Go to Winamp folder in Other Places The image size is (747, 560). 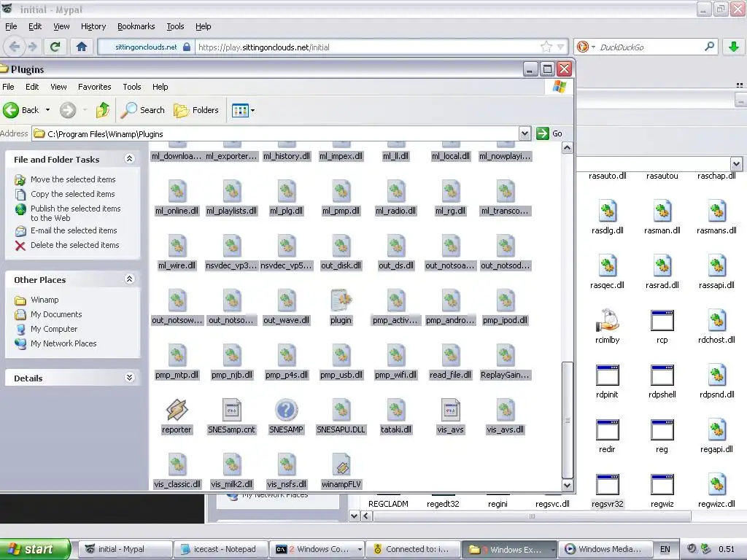pyautogui.click(x=44, y=300)
